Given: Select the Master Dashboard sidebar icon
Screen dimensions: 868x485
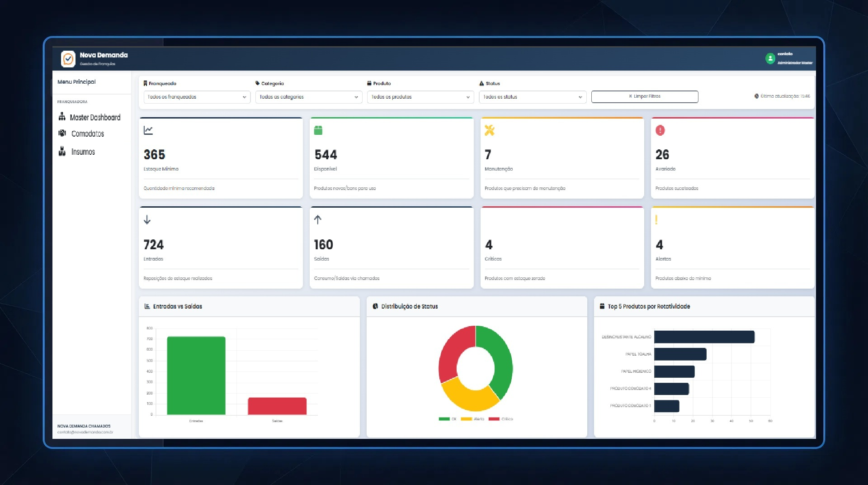Looking at the screenshot, I should tap(62, 117).
